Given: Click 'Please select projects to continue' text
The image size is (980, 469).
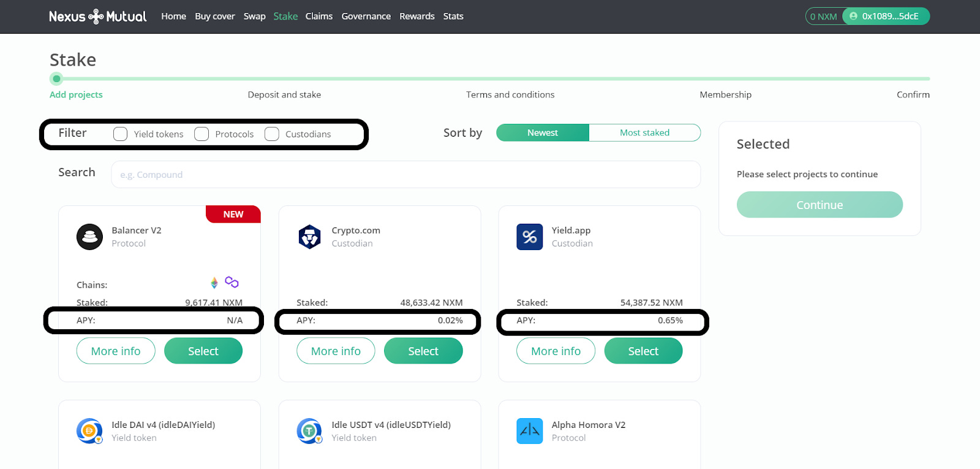Looking at the screenshot, I should [807, 174].
